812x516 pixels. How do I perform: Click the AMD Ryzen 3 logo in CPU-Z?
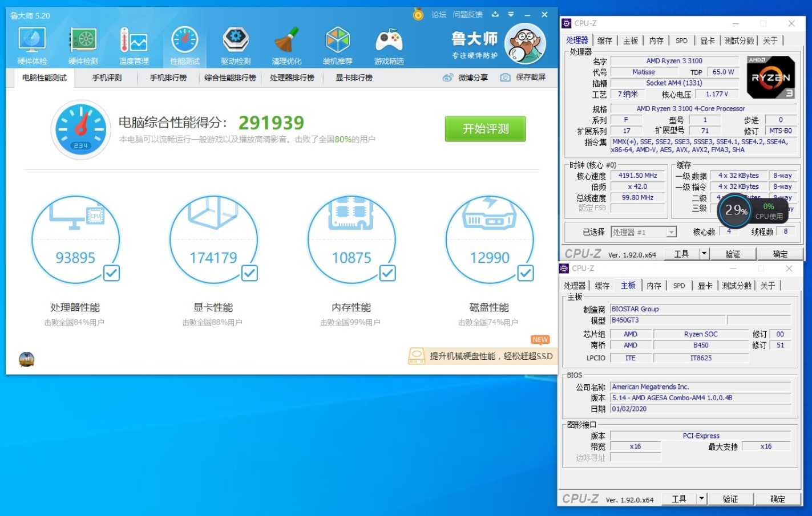click(771, 78)
